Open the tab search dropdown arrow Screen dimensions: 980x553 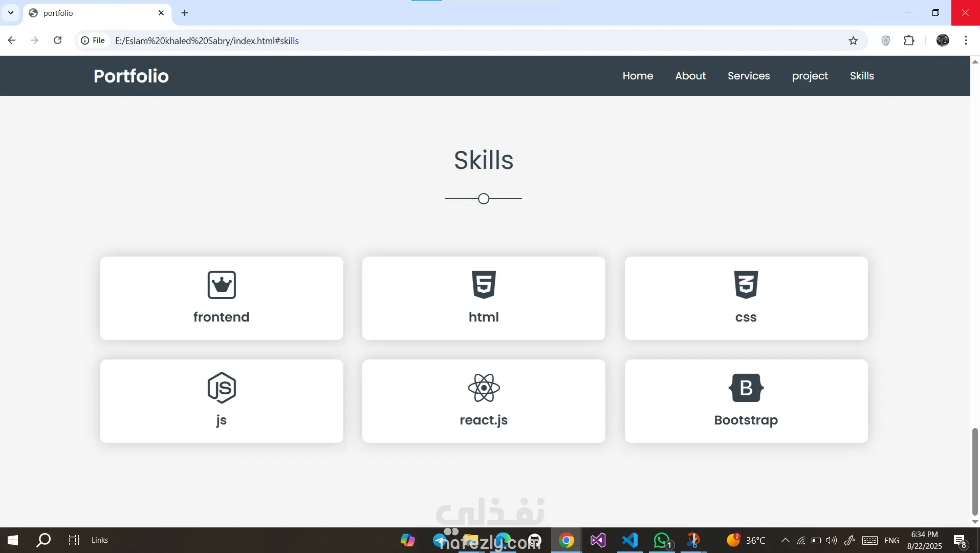point(11,13)
